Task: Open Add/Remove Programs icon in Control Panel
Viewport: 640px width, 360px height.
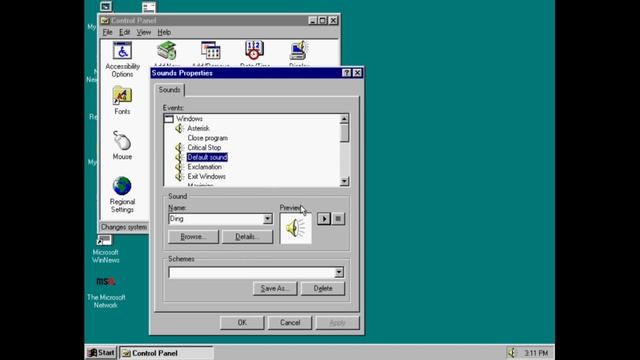Action: 211,50
